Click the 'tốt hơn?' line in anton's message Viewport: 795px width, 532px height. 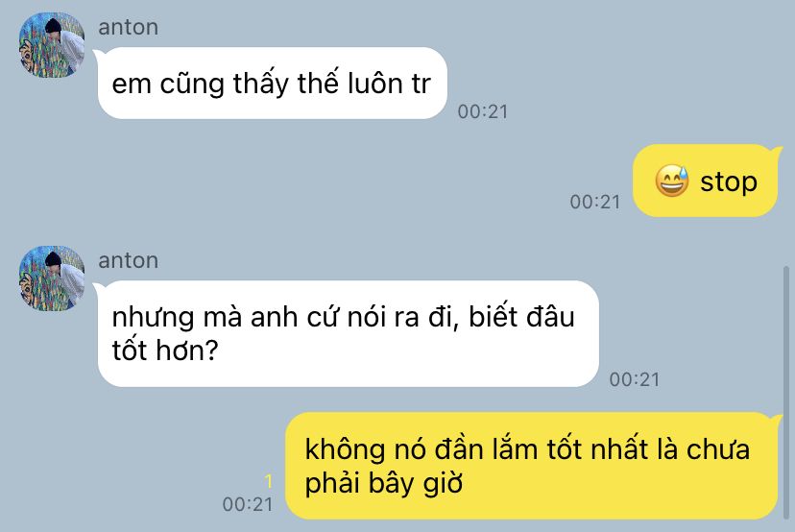[x=165, y=351]
